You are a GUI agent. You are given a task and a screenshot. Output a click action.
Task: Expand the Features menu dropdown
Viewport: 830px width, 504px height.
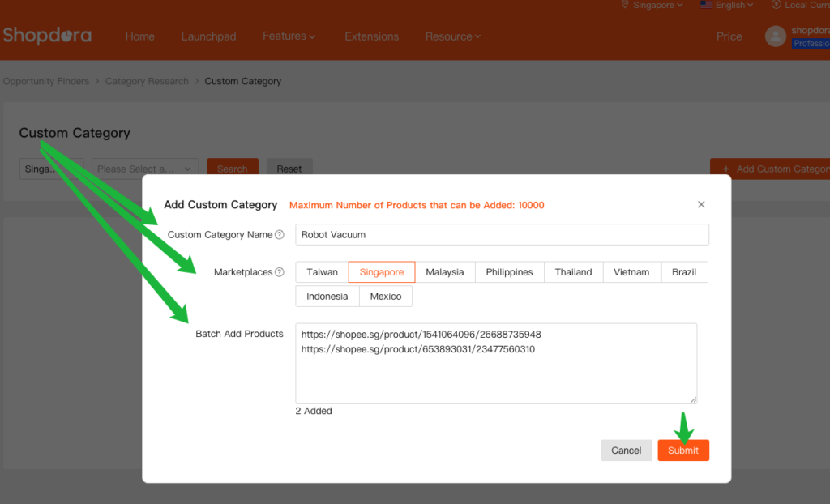pyautogui.click(x=289, y=36)
